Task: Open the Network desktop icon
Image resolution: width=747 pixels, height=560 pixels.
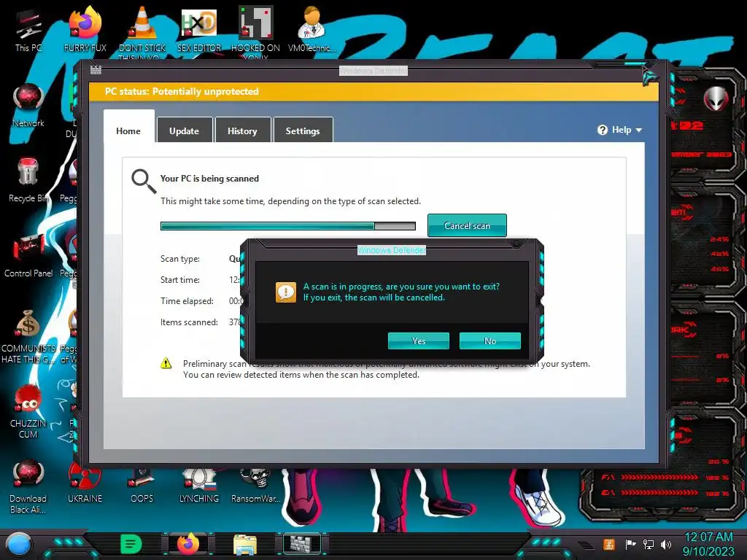Action: pos(28,105)
